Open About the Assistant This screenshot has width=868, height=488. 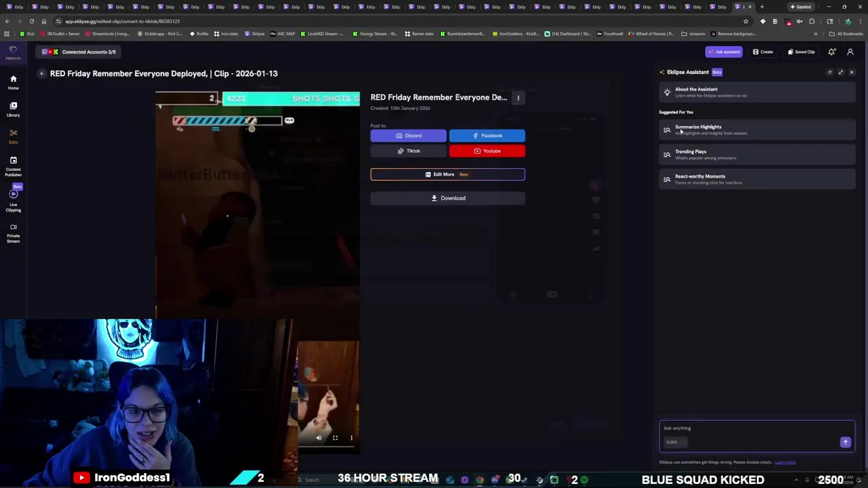757,92
